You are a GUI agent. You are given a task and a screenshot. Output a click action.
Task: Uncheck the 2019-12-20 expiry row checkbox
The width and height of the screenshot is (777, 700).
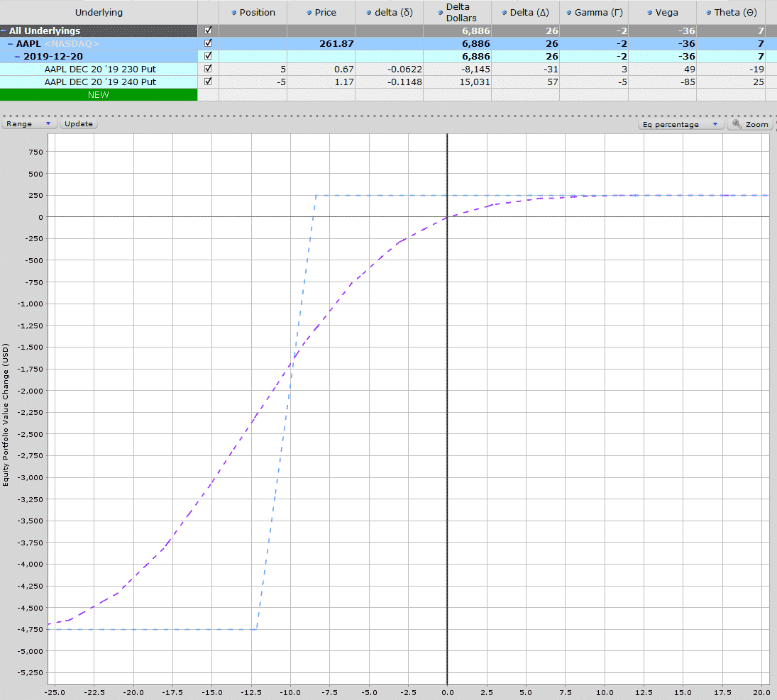[208, 56]
